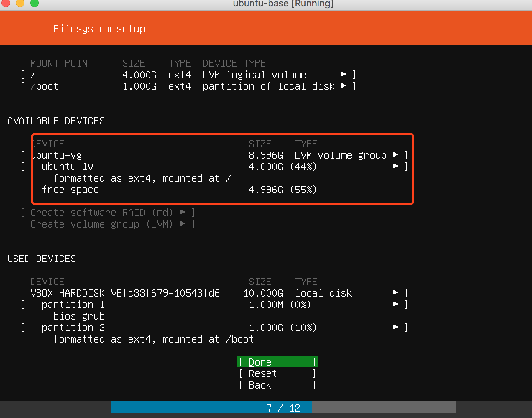Select the ubuntu-lv device row
Image resolution: width=532 pixels, height=418 pixels.
pyautogui.click(x=214, y=167)
